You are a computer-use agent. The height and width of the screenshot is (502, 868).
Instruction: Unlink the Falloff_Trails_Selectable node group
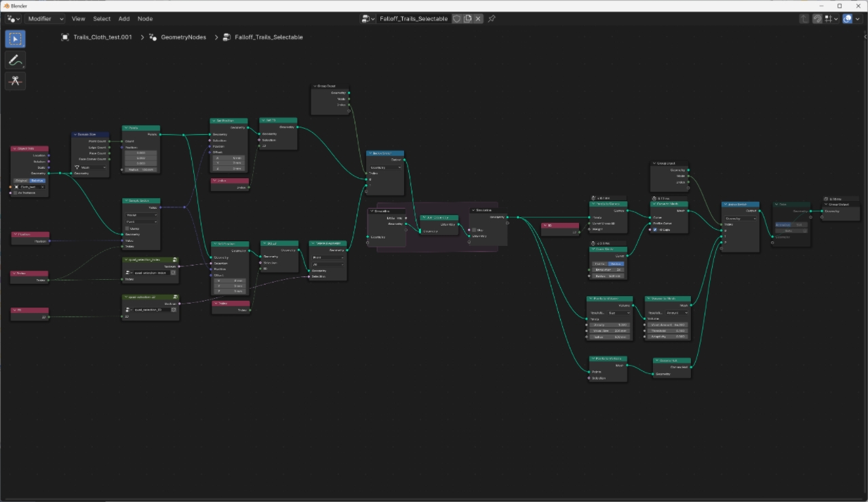478,19
